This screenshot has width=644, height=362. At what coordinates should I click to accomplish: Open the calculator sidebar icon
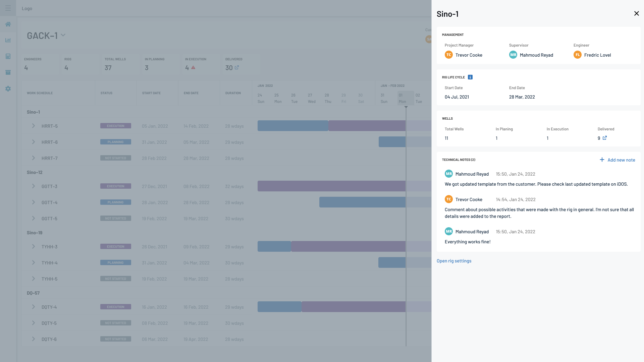(x=8, y=56)
